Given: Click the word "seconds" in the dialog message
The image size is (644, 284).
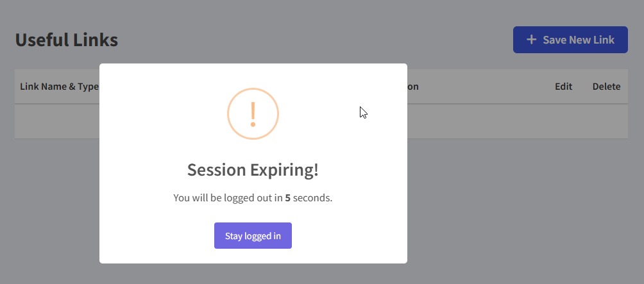Looking at the screenshot, I should click(x=312, y=198).
